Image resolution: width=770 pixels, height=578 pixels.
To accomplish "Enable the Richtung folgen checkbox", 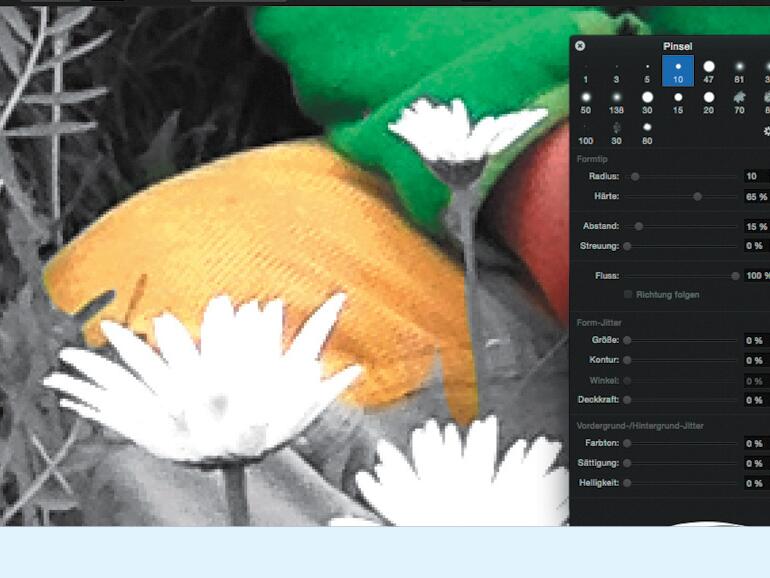I will [628, 294].
